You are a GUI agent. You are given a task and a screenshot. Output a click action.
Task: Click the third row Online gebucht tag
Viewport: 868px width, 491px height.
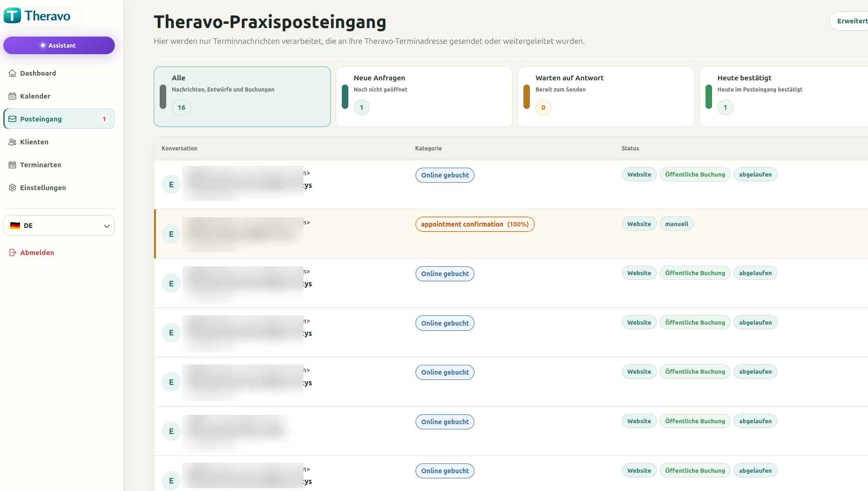pos(445,274)
